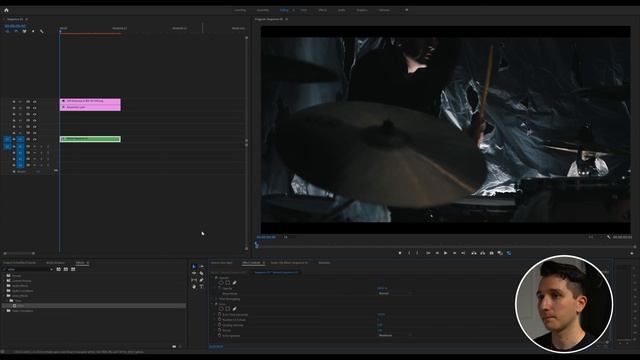Toggle Snap in timeline
Image resolution: width=640 pixels, height=360 pixels.
16,31
